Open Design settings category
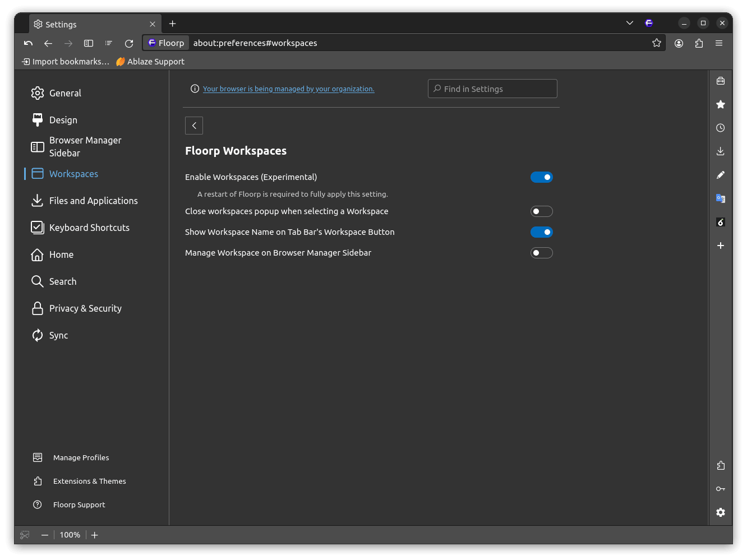 coord(93,120)
